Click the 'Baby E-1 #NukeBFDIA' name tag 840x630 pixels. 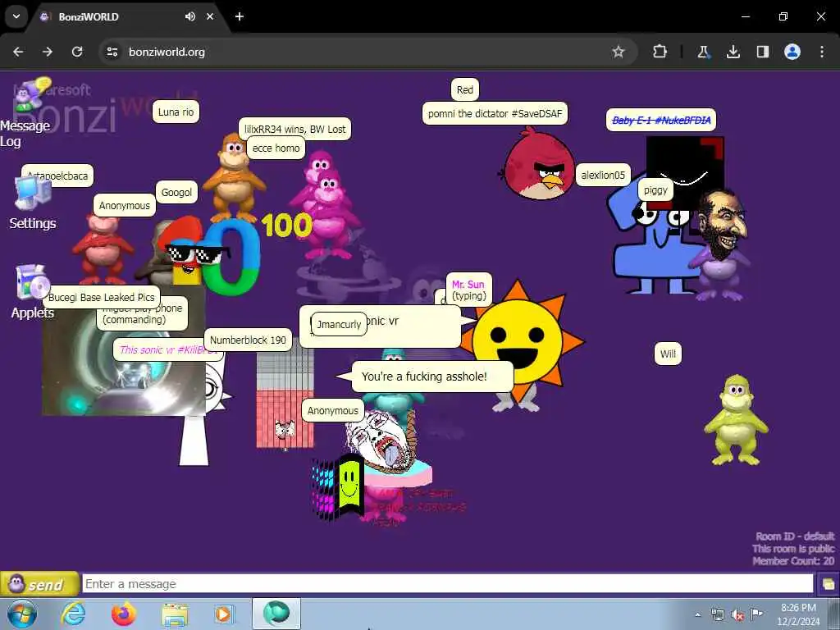(661, 120)
